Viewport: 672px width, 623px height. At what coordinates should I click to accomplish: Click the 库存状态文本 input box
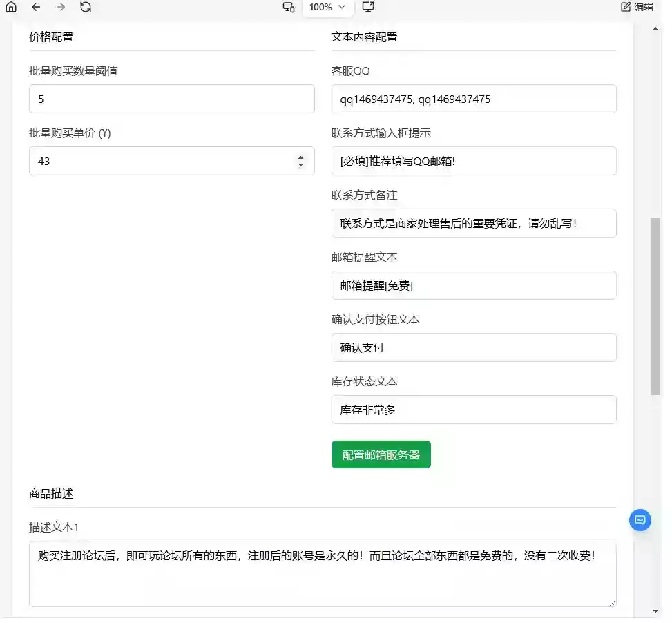(473, 410)
